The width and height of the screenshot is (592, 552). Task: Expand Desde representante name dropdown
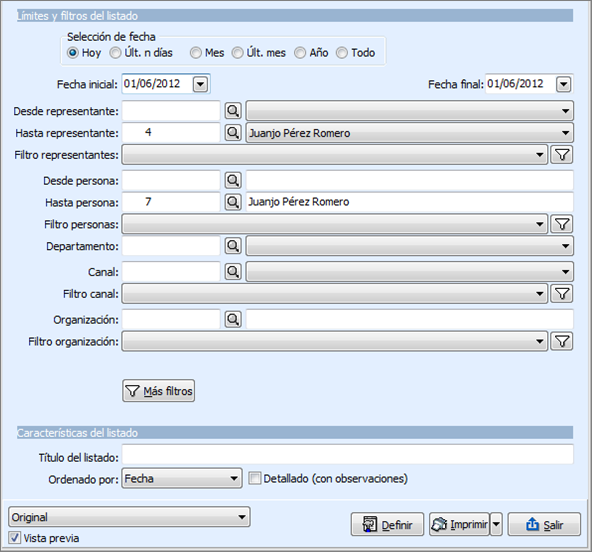565,111
